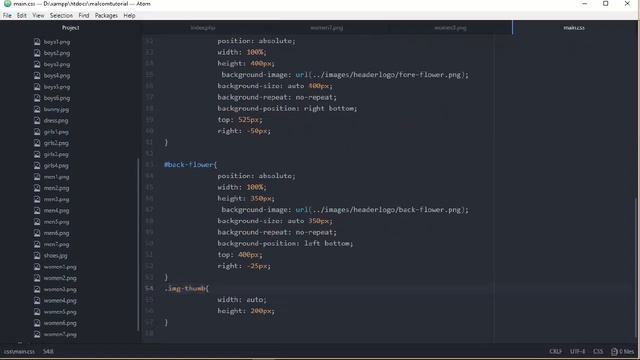Open the File menu

7,16
